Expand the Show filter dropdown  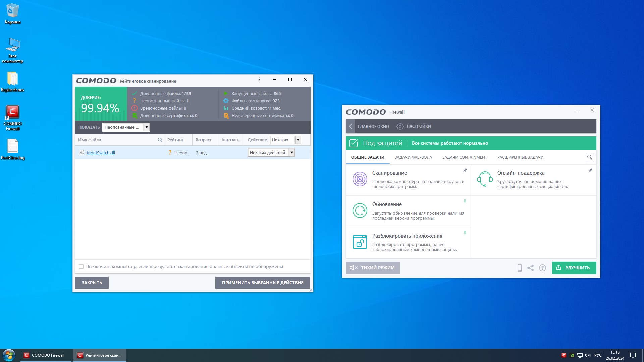(x=147, y=127)
